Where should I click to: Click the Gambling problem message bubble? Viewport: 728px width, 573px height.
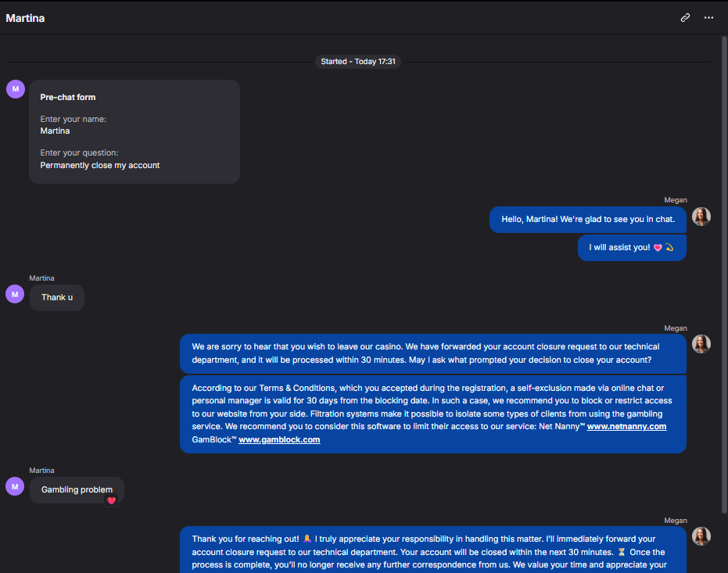(x=77, y=490)
